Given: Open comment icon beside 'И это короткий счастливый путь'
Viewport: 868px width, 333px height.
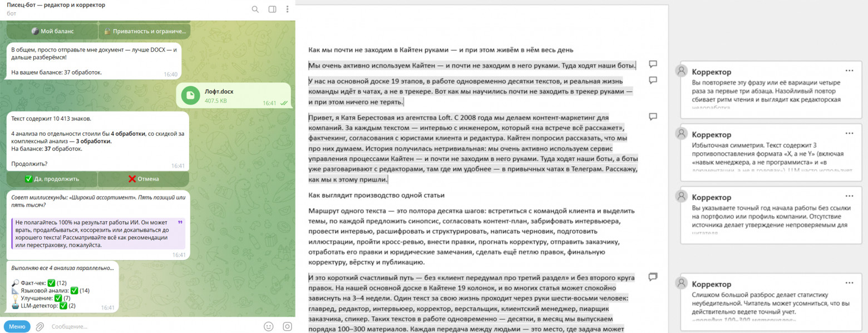Looking at the screenshot, I should coord(653,277).
